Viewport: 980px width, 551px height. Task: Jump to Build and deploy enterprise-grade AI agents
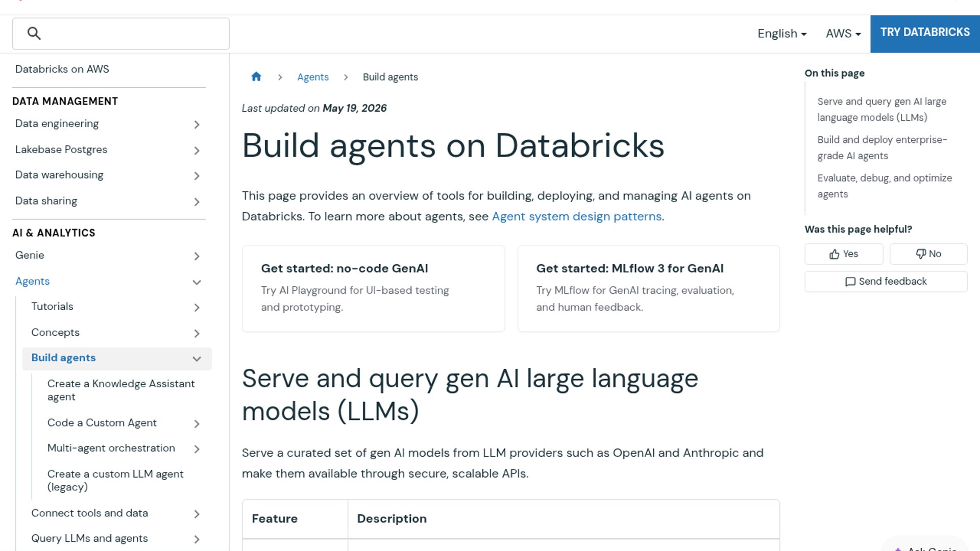883,148
